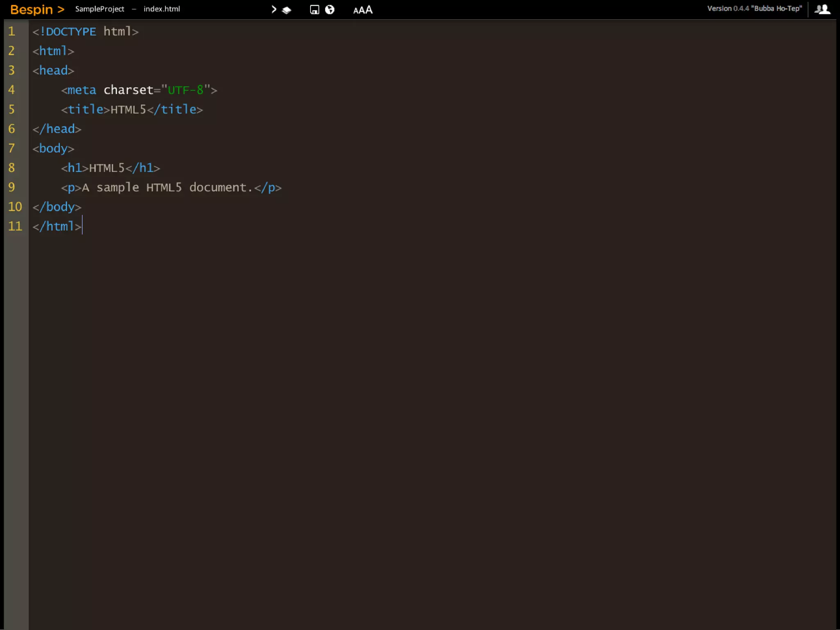Click the save file disk icon
This screenshot has height=630, width=840.
point(314,10)
